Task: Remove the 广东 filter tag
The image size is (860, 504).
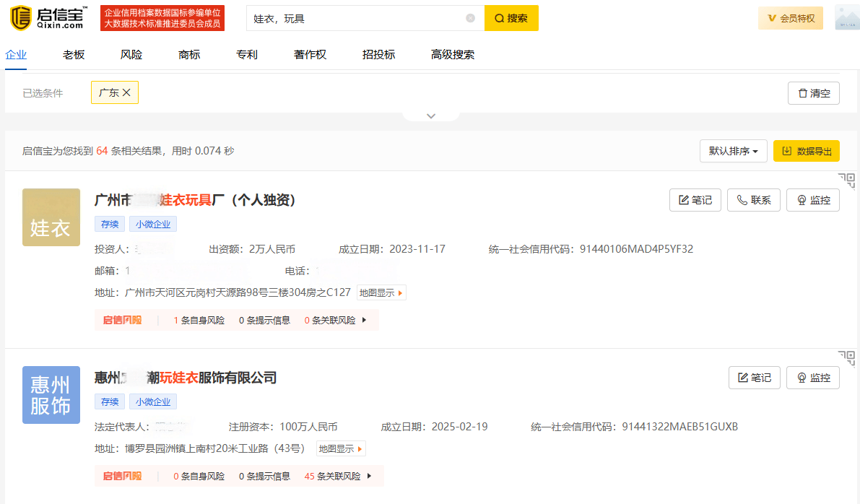Action: tap(126, 92)
